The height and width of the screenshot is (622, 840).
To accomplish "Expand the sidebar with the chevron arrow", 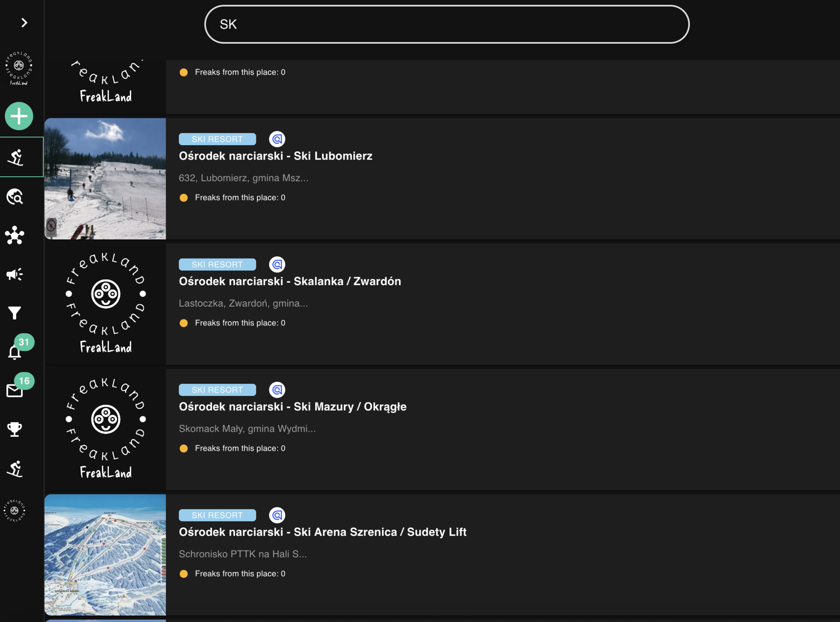I will click(x=24, y=23).
